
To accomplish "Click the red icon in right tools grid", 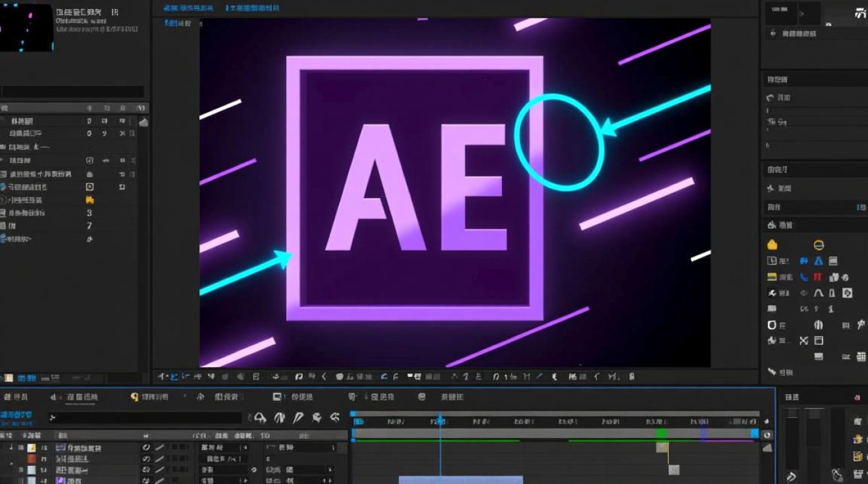I will pos(818,277).
